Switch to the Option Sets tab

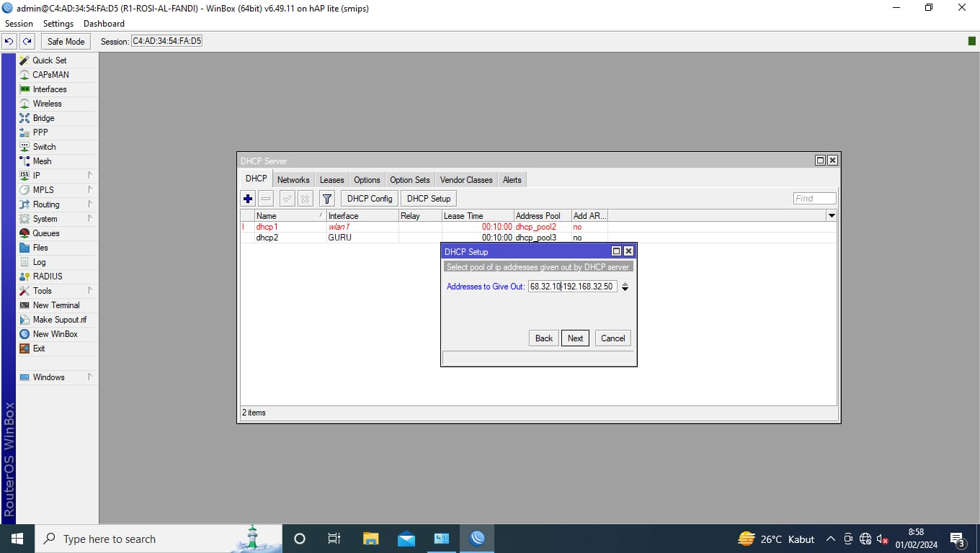click(x=410, y=180)
